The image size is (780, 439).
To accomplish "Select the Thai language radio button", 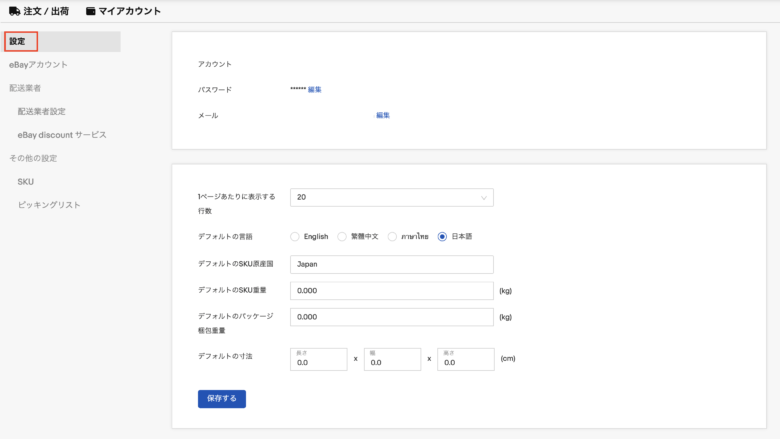I will pyautogui.click(x=392, y=237).
